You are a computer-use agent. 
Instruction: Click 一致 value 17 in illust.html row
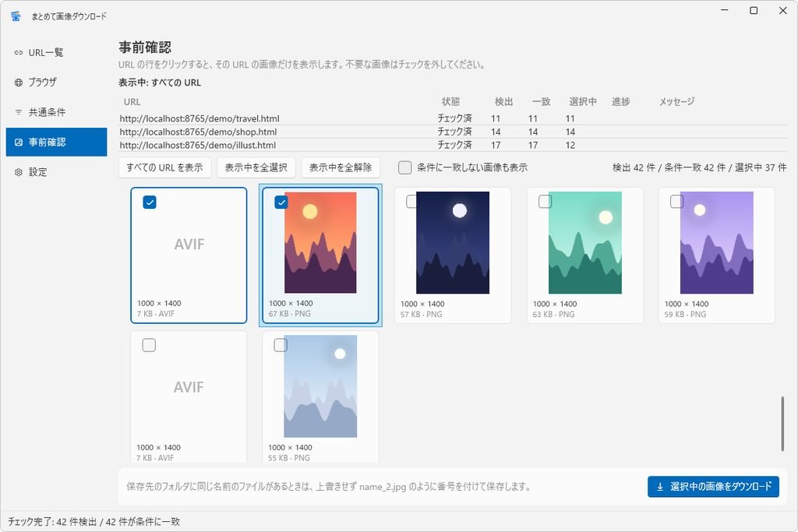click(x=533, y=145)
